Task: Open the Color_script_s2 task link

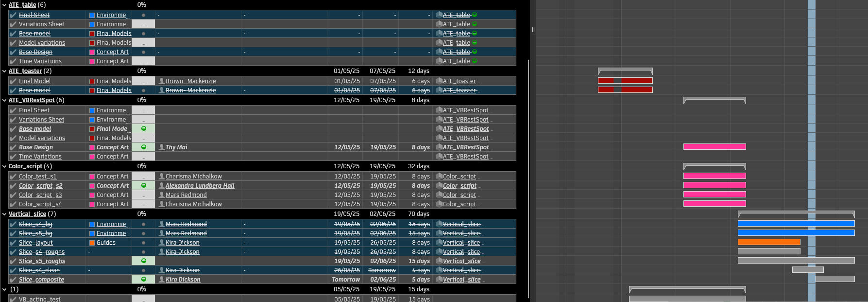Action: 41,186
